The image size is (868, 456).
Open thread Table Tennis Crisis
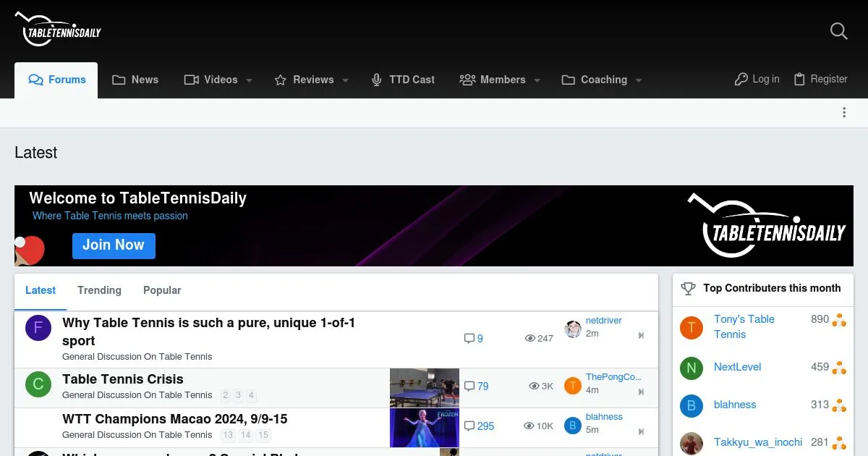[123, 379]
